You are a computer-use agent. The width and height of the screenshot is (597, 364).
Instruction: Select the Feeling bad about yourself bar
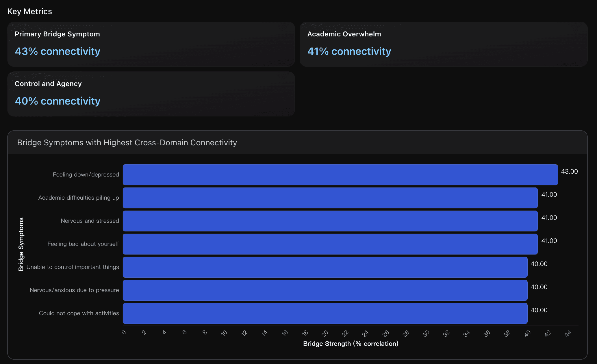pyautogui.click(x=330, y=244)
